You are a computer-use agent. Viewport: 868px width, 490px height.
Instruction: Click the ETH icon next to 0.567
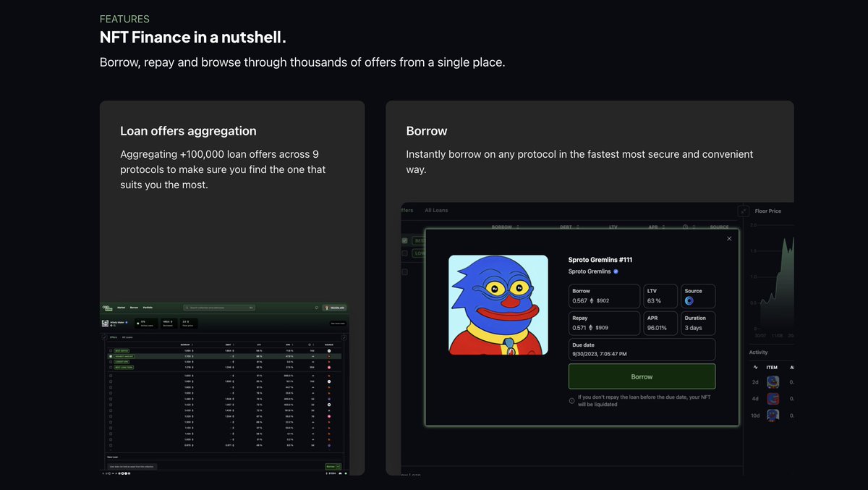click(x=593, y=300)
